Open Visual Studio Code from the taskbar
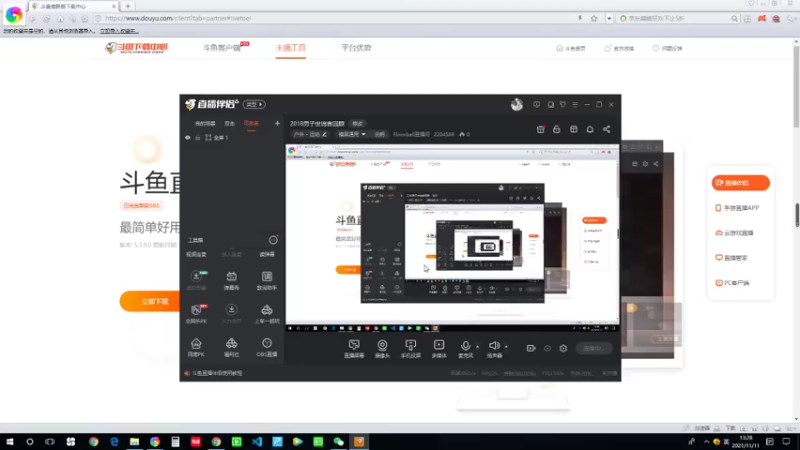The height and width of the screenshot is (450, 800). tap(257, 442)
